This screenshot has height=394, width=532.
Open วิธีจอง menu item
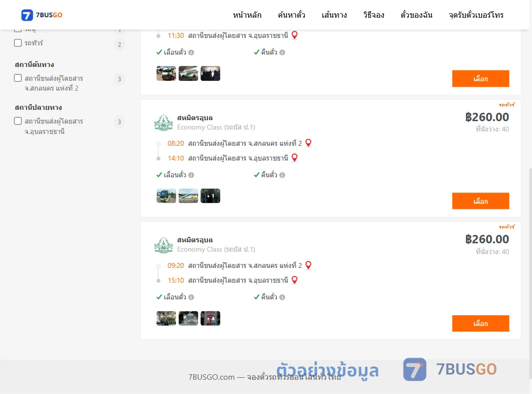pyautogui.click(x=373, y=15)
